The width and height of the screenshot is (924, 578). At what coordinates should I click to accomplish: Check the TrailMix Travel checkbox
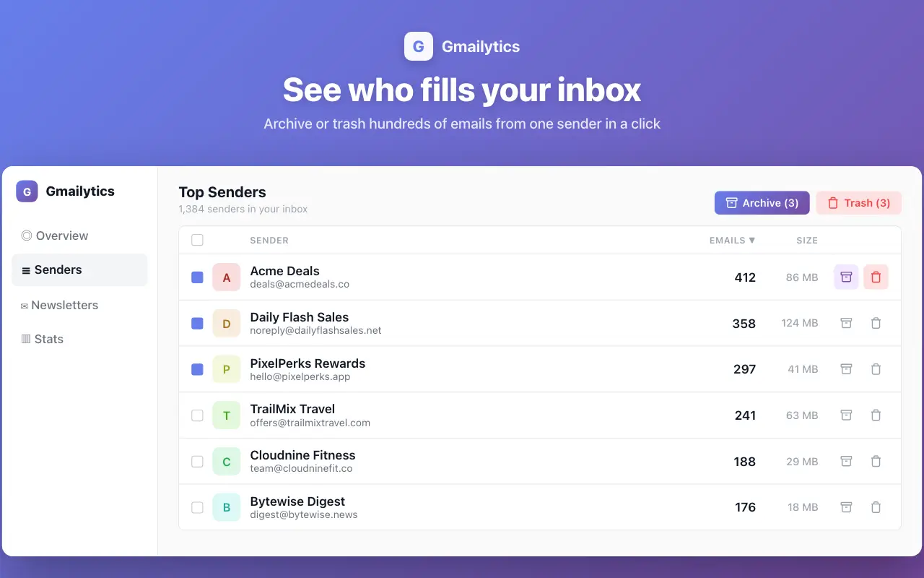tap(197, 415)
